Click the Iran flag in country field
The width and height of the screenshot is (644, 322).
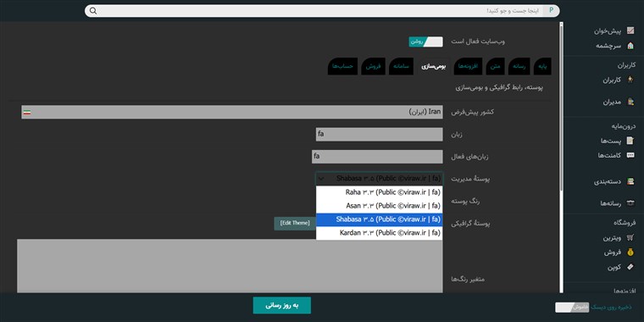27,112
